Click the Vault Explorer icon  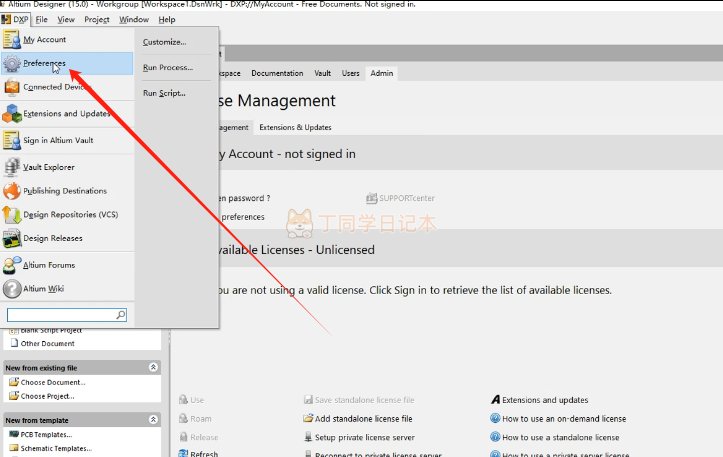pyautogui.click(x=12, y=167)
